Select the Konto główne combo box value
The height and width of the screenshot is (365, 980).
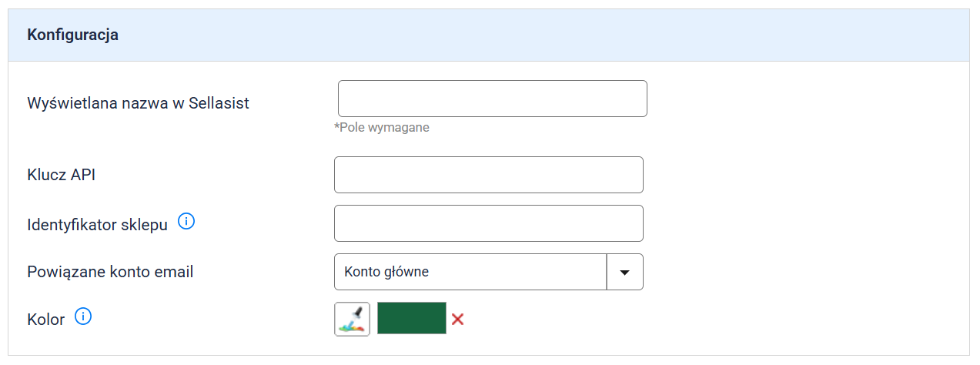pyautogui.click(x=470, y=272)
